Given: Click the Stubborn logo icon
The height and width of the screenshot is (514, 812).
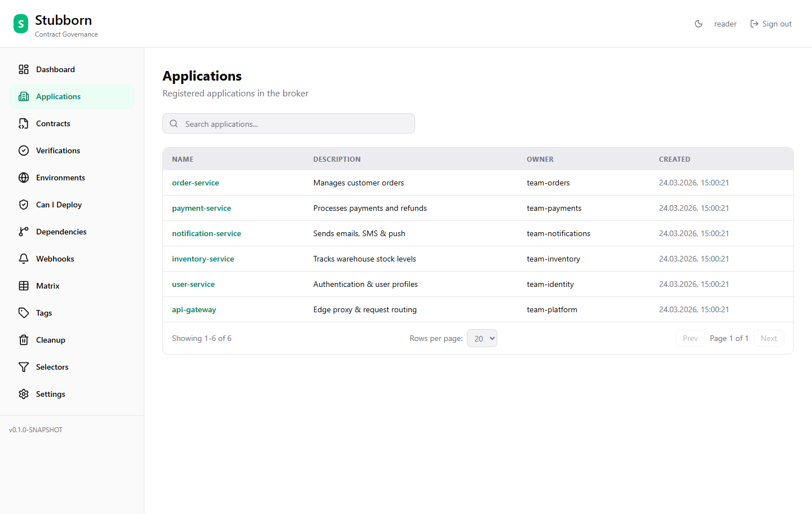Looking at the screenshot, I should pos(20,23).
